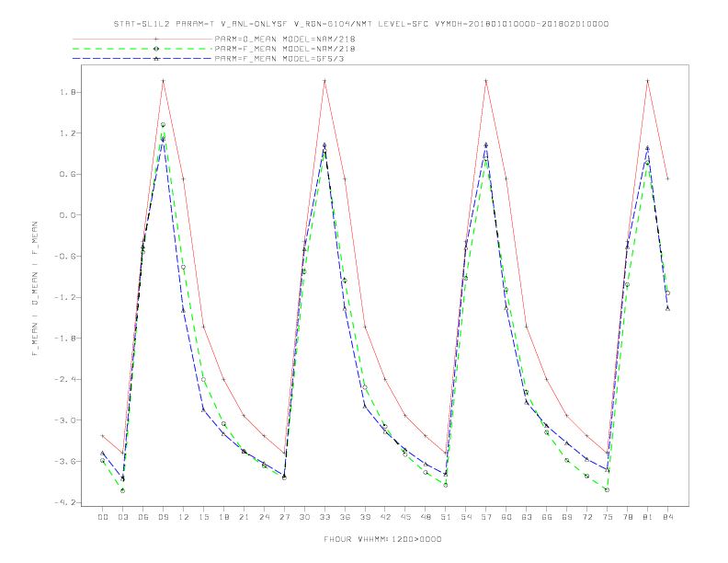The width and height of the screenshot is (728, 563).
Task: Click the vertical y-axis title F_MEAN | O_MEAN | F_MEAN
Action: [35, 289]
